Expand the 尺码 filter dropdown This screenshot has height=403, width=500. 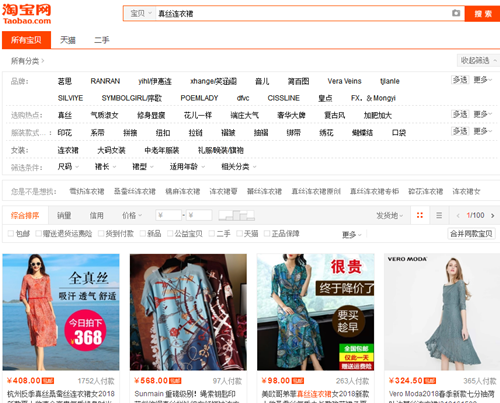68,167
